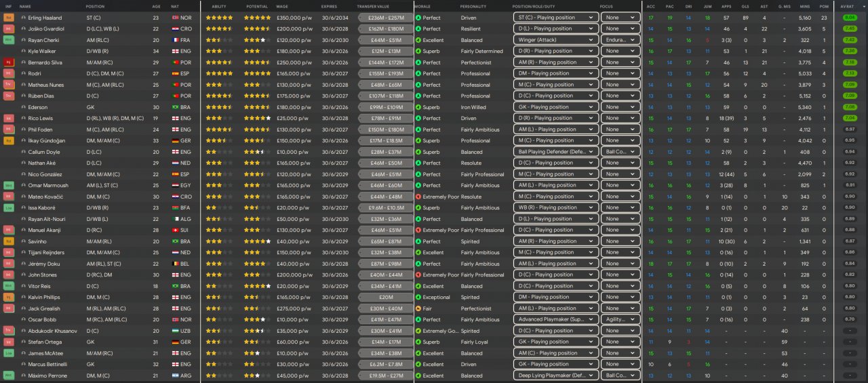Open Rico Lewis's player name link

(42, 119)
